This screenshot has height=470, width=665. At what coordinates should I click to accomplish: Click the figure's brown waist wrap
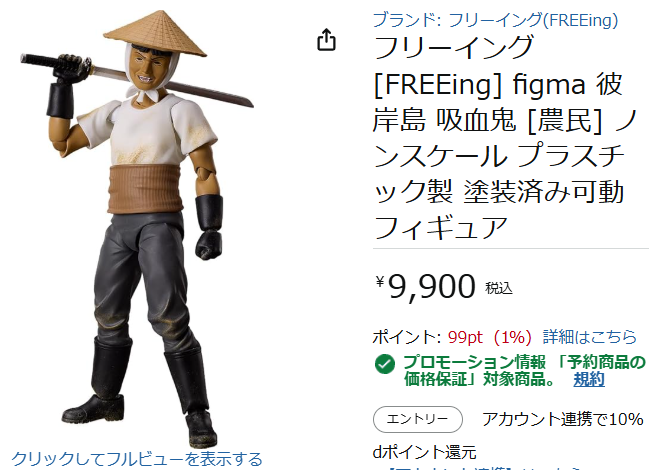coord(146,189)
